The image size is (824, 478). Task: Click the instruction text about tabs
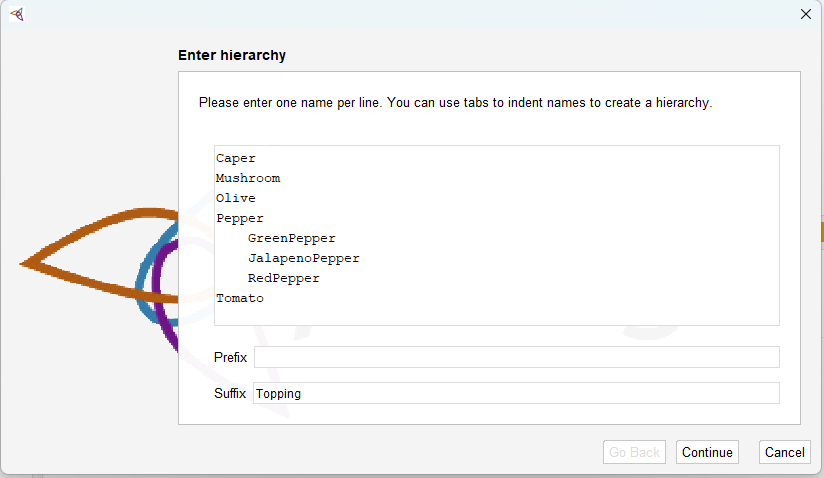455,102
